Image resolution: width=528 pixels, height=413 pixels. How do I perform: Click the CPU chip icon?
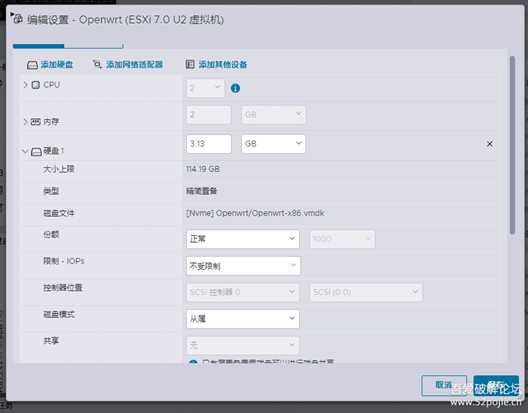(x=36, y=85)
